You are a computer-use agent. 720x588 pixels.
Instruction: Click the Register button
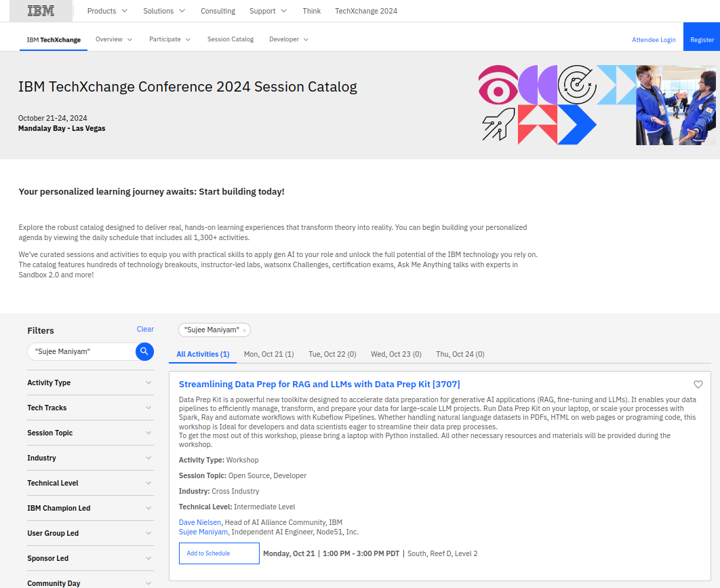tap(702, 39)
